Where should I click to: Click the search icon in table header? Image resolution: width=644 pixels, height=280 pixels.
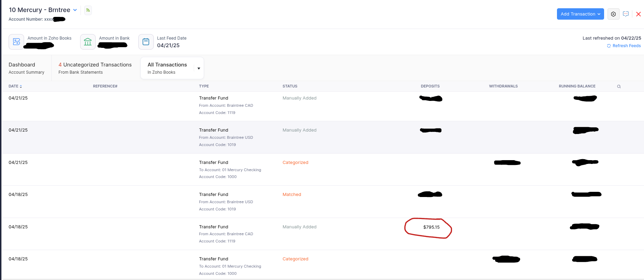619,86
